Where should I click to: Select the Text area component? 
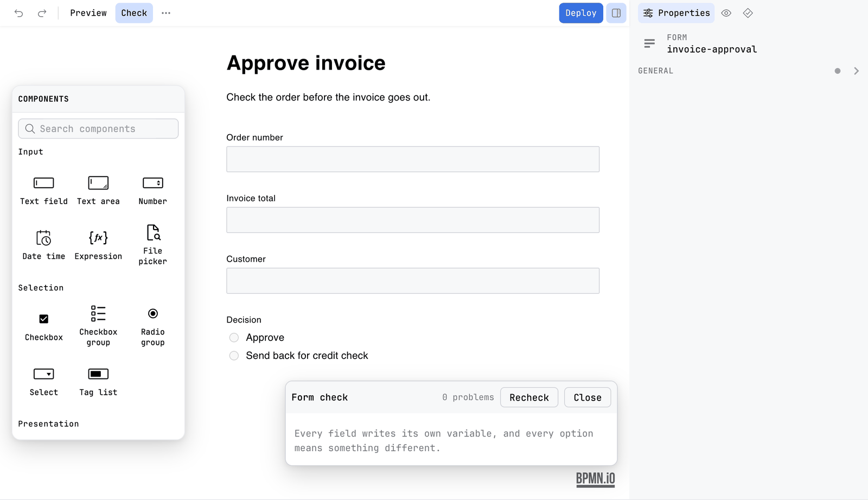pyautogui.click(x=98, y=191)
